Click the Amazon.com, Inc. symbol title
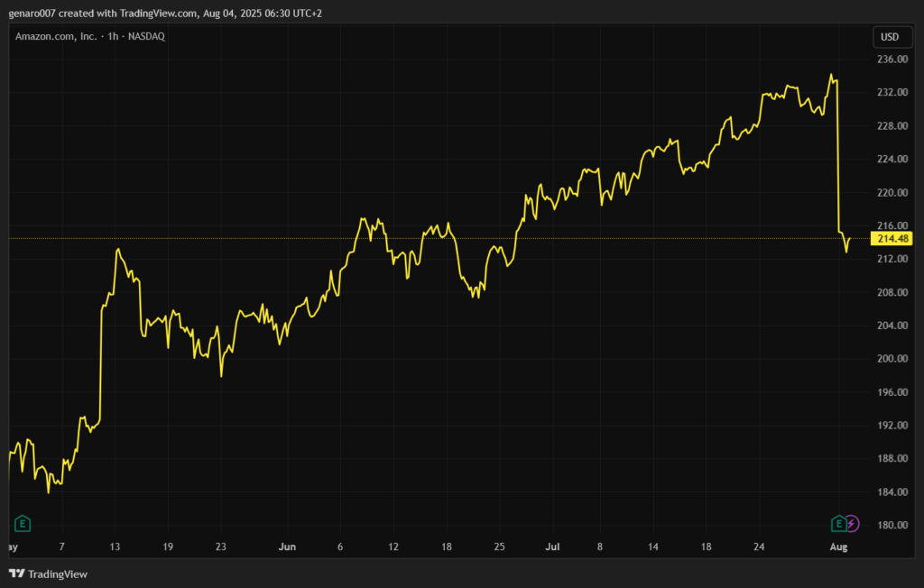 pos(56,36)
